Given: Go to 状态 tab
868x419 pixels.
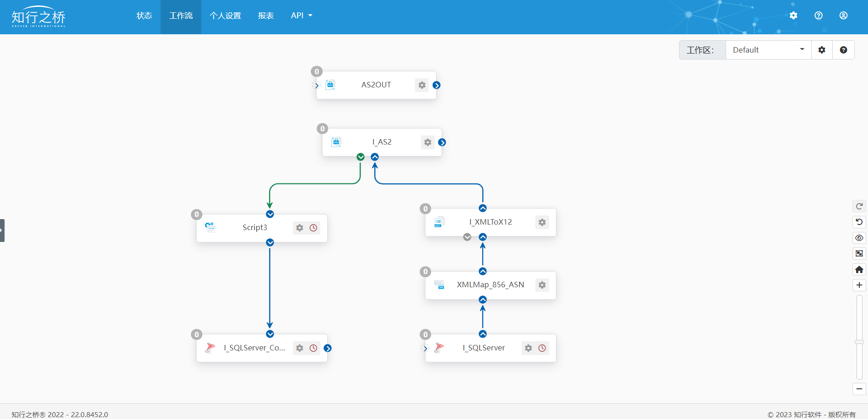Looking at the screenshot, I should [144, 16].
